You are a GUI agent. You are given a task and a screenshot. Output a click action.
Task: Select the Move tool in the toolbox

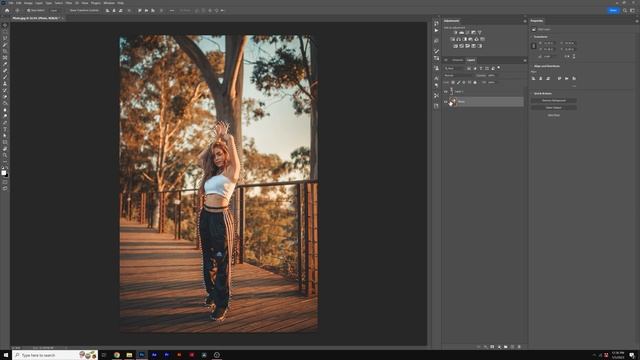5,25
